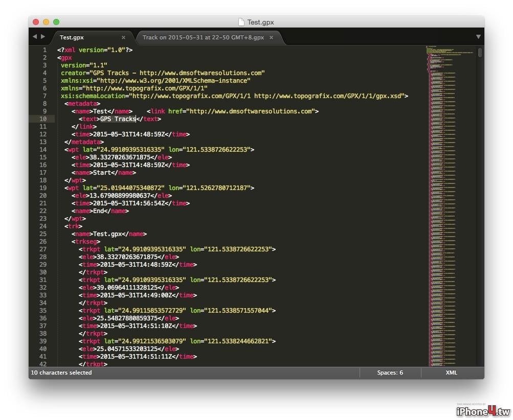Click the Test.gpx document icon in title bar

point(241,22)
